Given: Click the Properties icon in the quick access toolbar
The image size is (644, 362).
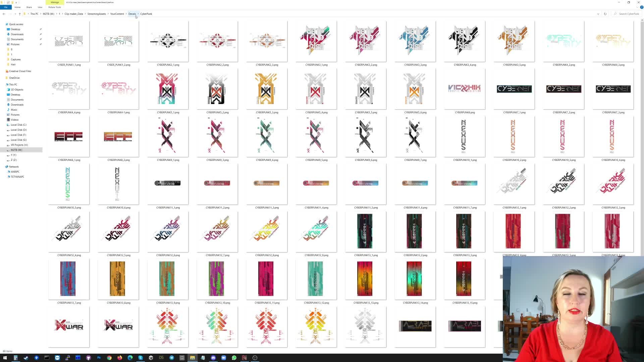Looking at the screenshot, I should coord(8,2).
